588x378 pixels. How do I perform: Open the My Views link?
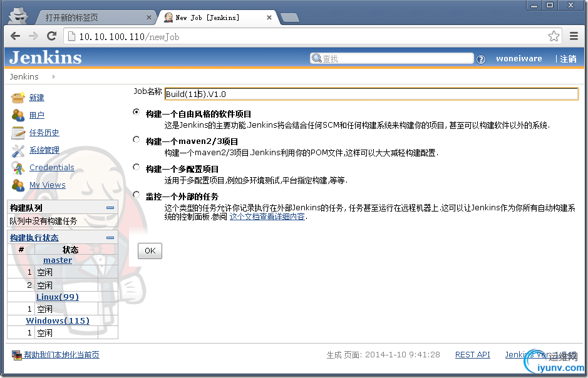48,185
